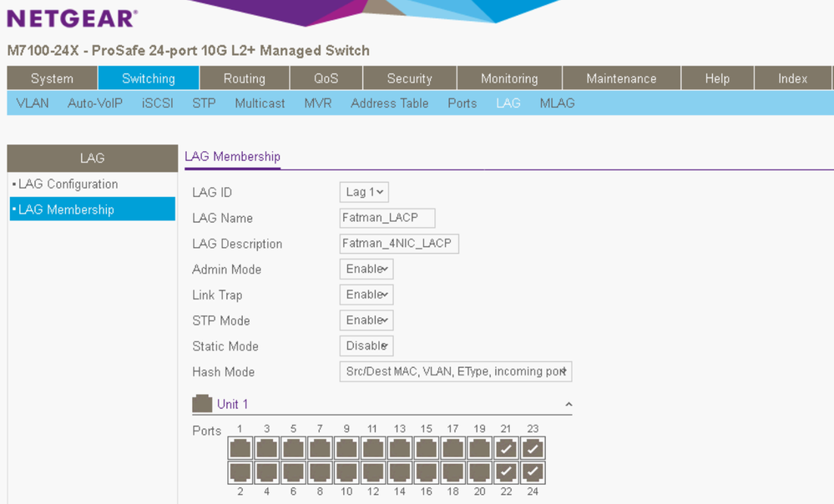Select port 17 in the port grid
Viewport: 834px width, 504px height.
[452, 448]
